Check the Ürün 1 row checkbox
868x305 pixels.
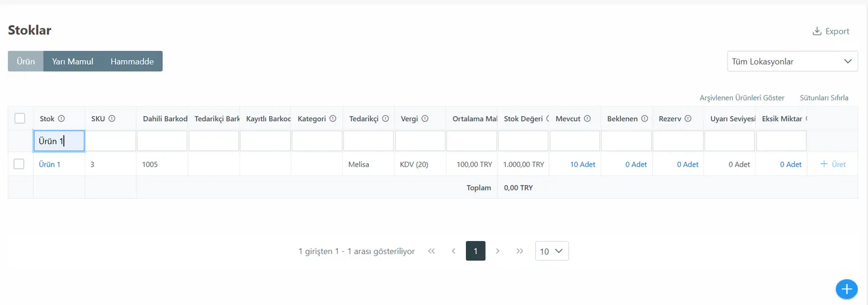19,164
